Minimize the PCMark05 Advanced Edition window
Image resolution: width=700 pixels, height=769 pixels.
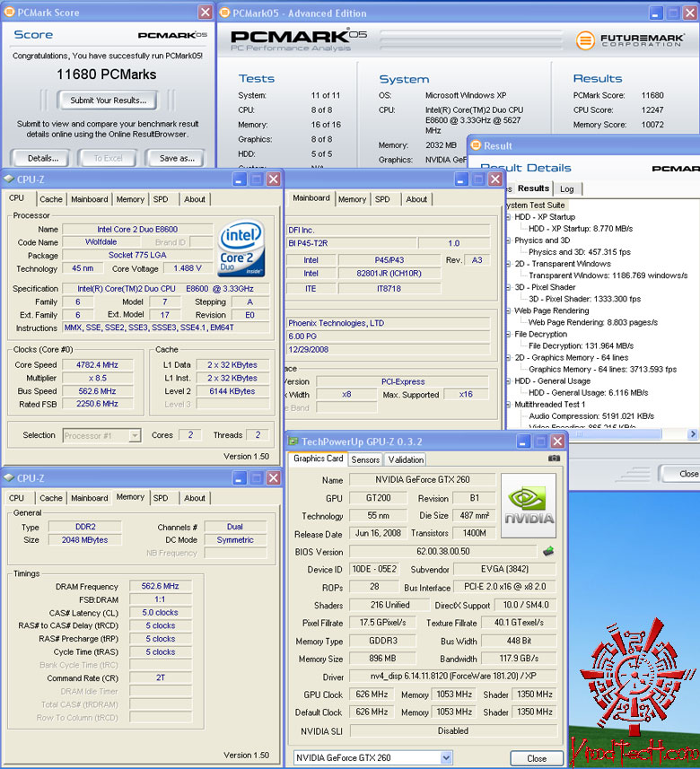[656, 13]
